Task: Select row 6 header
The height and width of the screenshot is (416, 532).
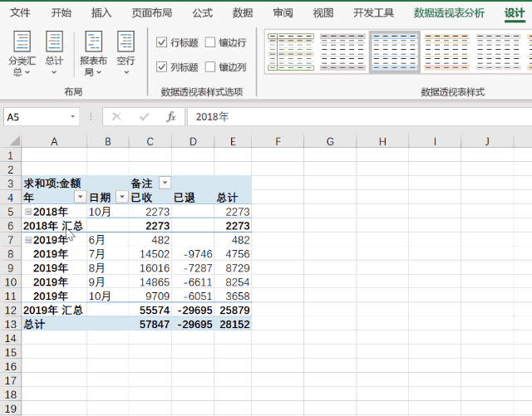Action: 11,226
